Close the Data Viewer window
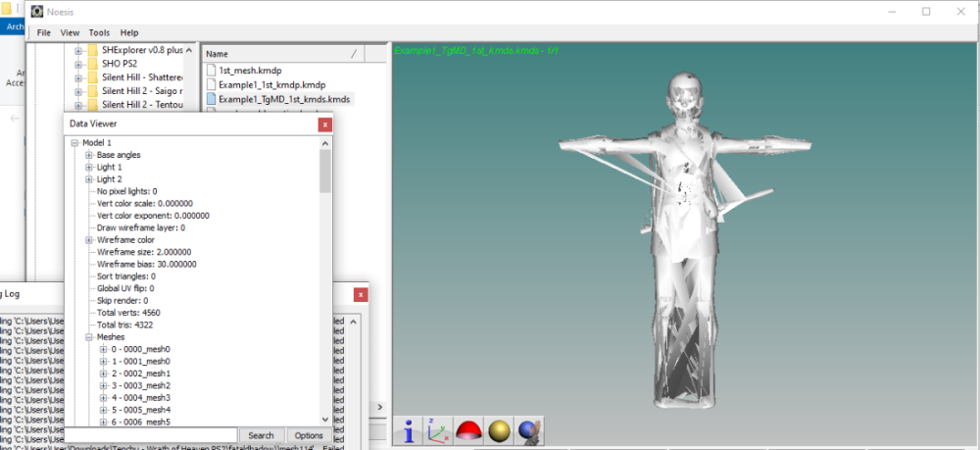 click(x=325, y=125)
